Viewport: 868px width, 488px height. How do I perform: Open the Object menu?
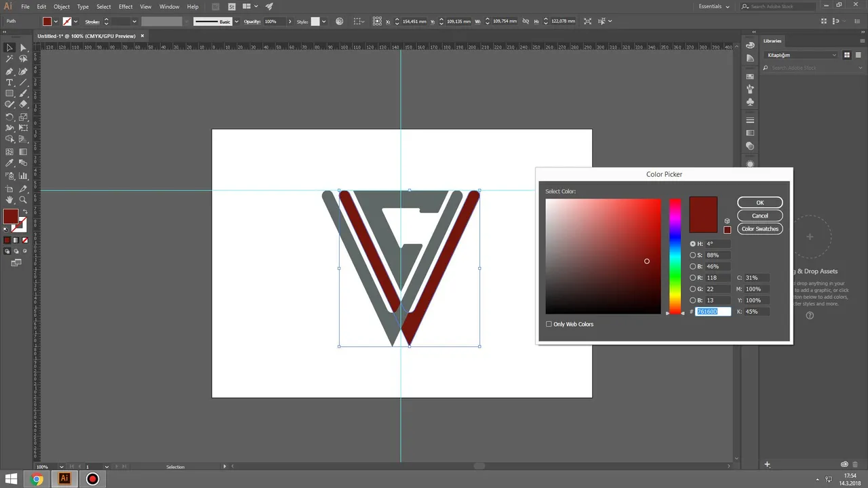click(62, 7)
